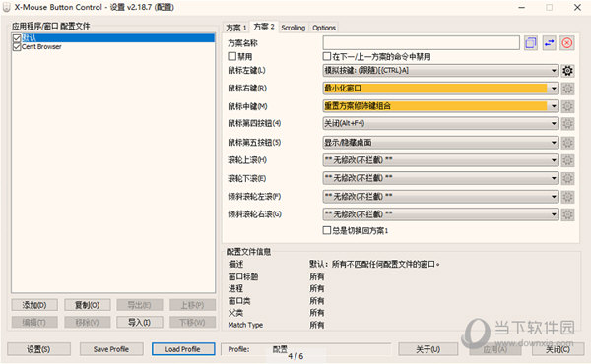591x364 pixels.
Task: Click gear icon for 鼠标第四按钮(4) row
Action: point(567,124)
